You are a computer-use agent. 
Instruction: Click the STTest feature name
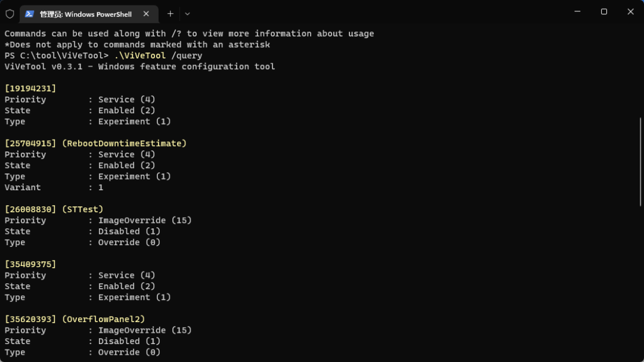pos(83,209)
